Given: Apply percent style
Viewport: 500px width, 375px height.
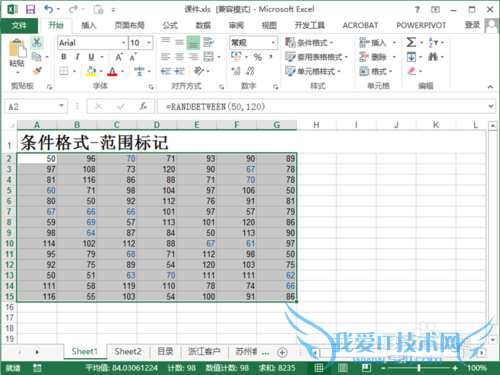Looking at the screenshot, I should [258, 57].
